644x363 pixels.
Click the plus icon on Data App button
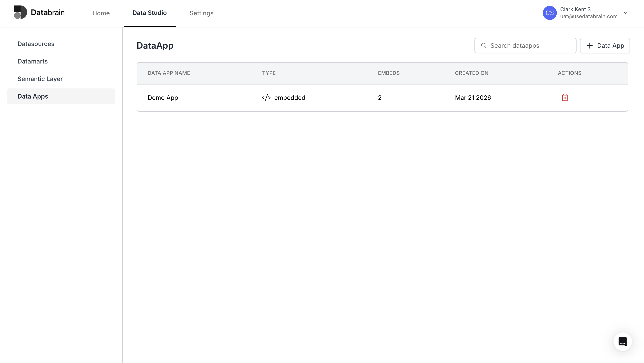point(590,46)
